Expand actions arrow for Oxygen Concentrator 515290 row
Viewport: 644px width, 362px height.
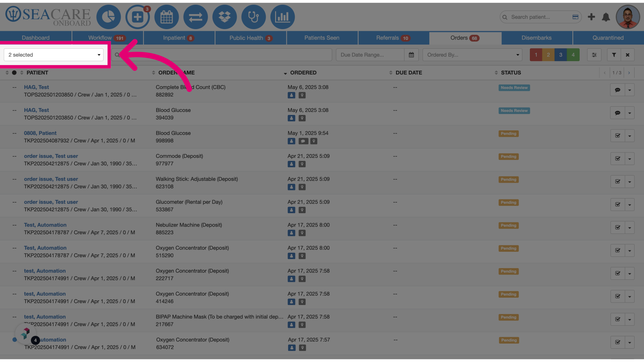pos(630,250)
